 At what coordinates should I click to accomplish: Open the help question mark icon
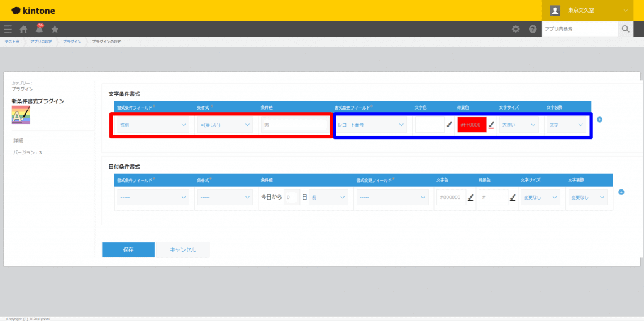pyautogui.click(x=533, y=29)
